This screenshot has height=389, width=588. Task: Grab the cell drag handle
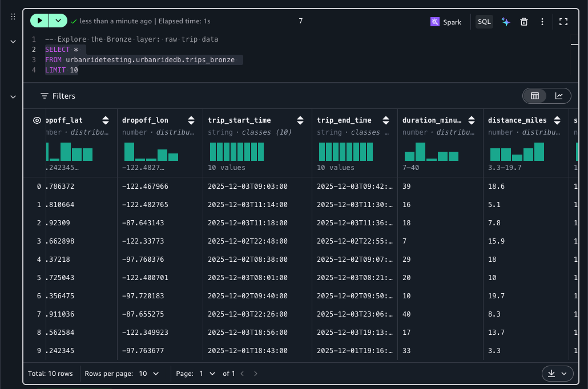13,17
